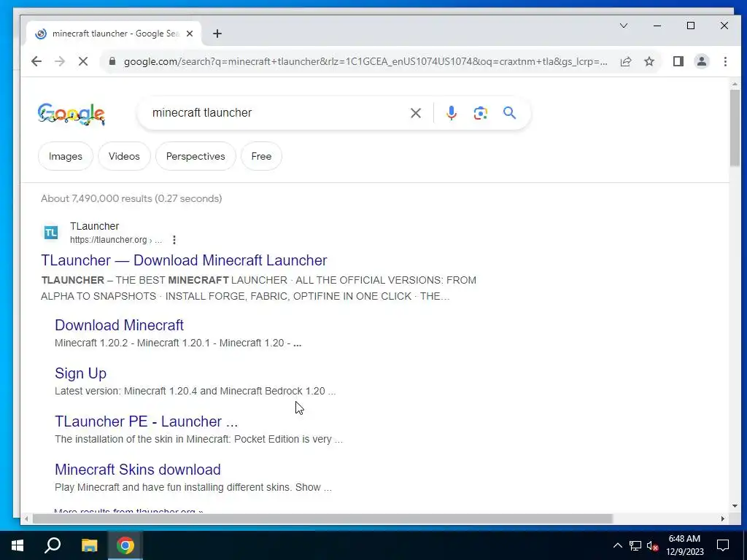The height and width of the screenshot is (560, 747).
Task: Filter results by Images
Action: click(x=65, y=156)
